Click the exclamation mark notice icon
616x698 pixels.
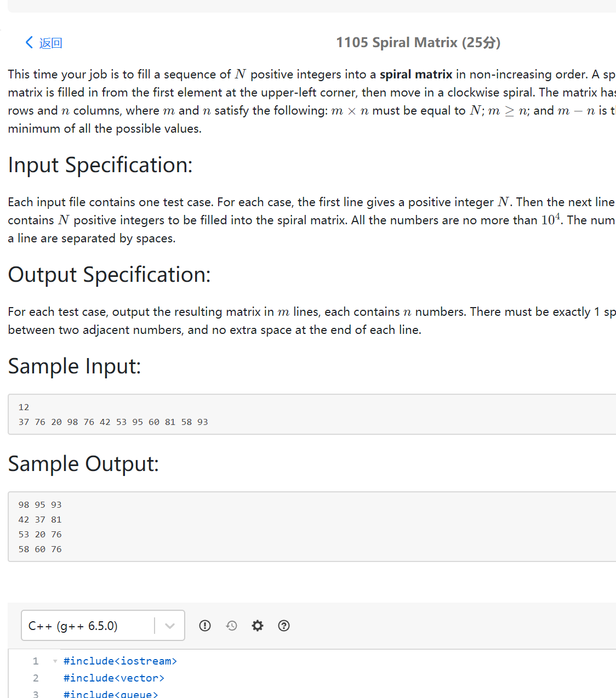(205, 626)
